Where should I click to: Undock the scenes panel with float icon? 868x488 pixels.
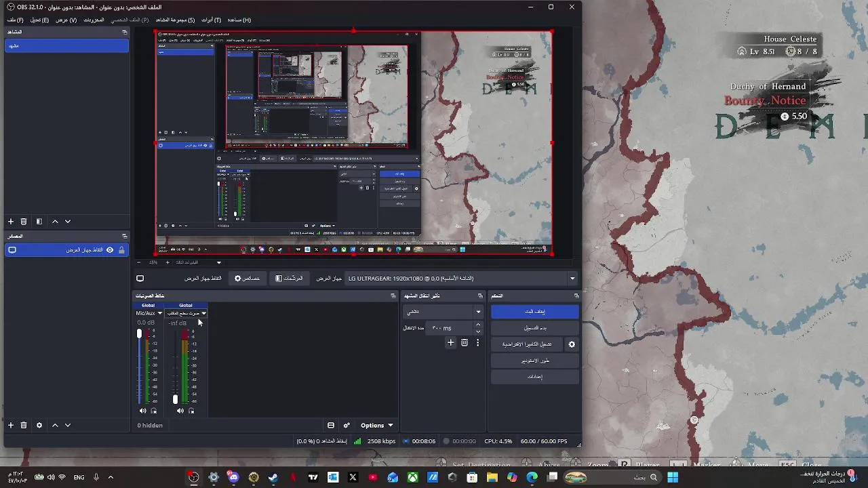[124, 32]
